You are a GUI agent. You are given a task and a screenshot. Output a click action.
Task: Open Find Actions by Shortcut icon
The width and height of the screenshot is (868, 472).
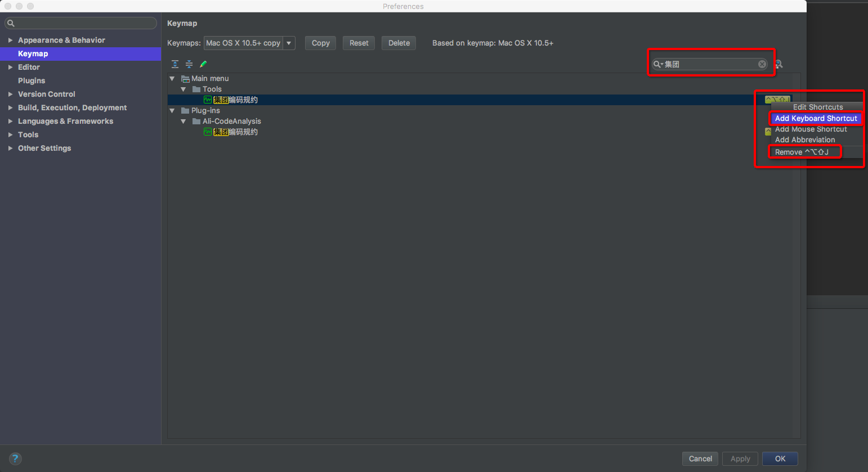pos(779,64)
